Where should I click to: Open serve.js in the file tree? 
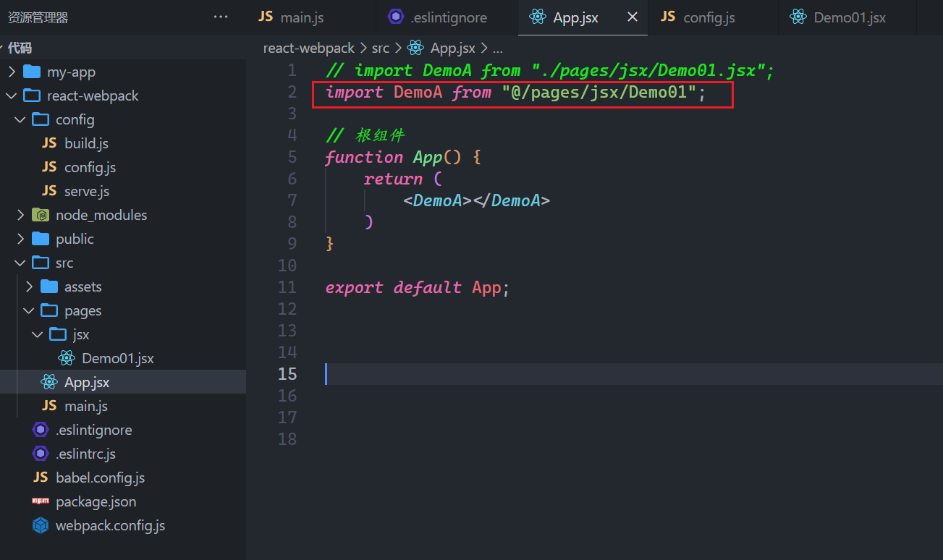(x=87, y=191)
